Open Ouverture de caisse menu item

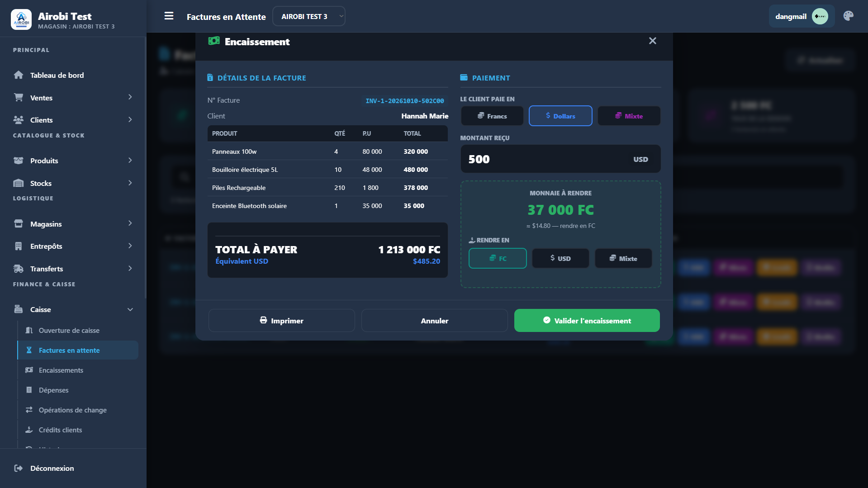[x=78, y=330]
